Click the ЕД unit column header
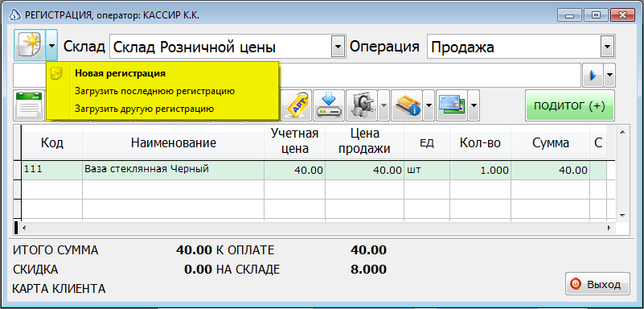The width and height of the screenshot is (644, 309). (427, 142)
